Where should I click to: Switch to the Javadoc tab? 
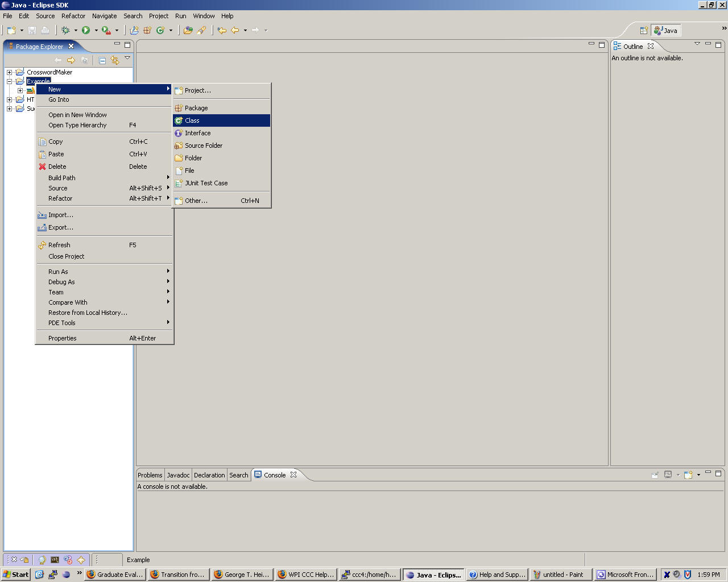(178, 475)
